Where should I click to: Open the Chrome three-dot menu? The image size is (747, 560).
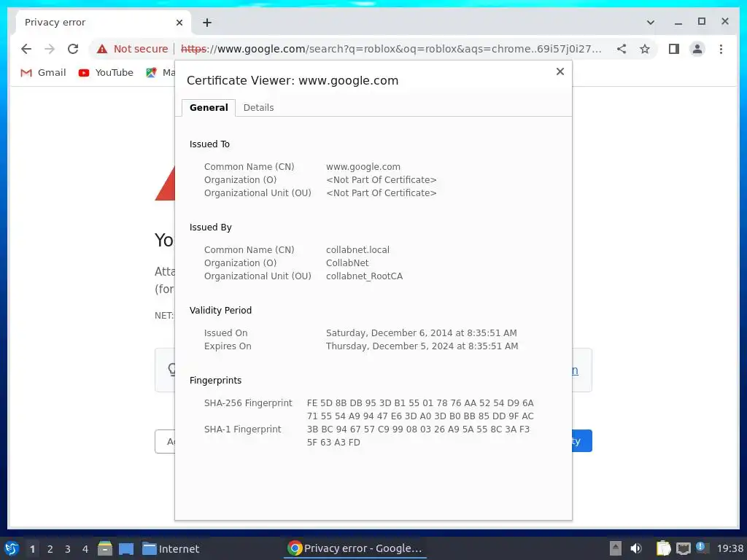pos(721,49)
